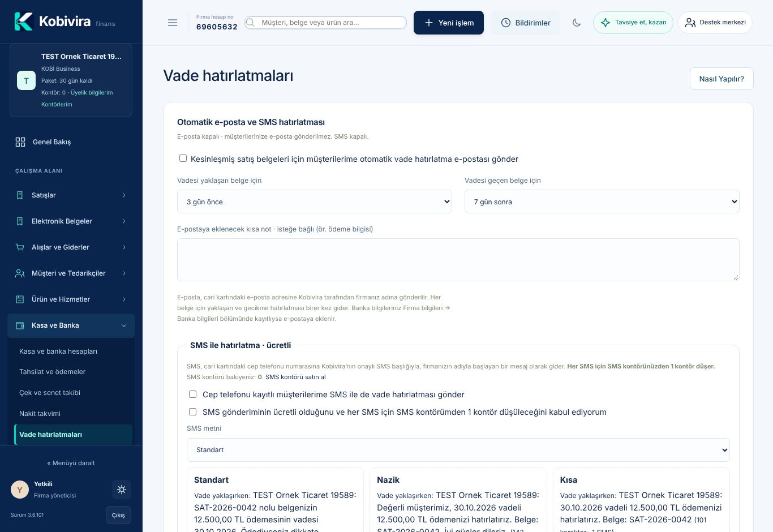Click the search magnifier icon
The image size is (773, 532).
(250, 23)
